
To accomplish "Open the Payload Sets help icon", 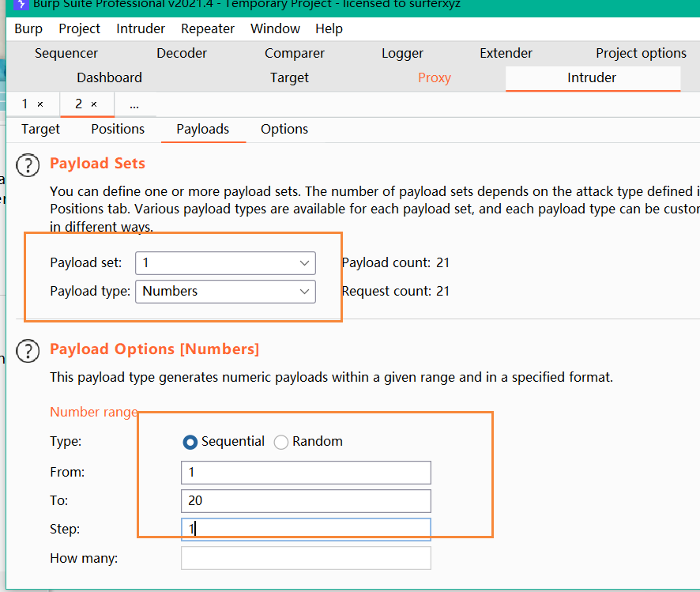I will pos(28,165).
